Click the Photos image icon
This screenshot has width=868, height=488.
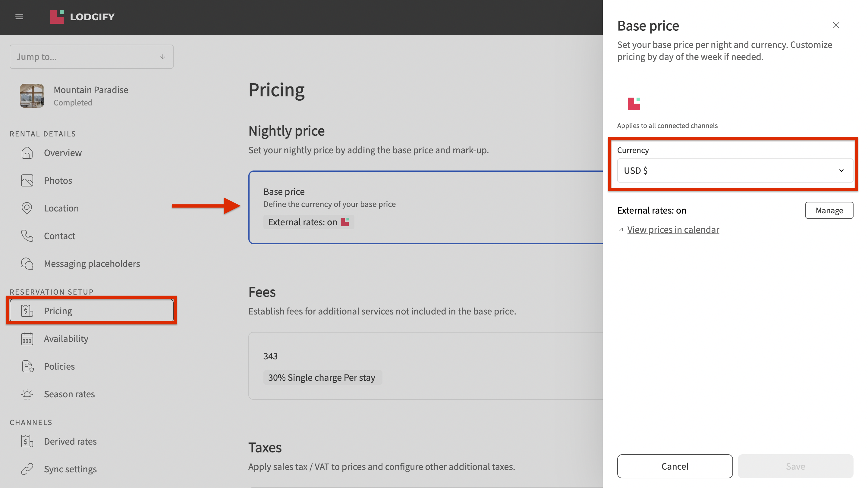click(x=27, y=180)
